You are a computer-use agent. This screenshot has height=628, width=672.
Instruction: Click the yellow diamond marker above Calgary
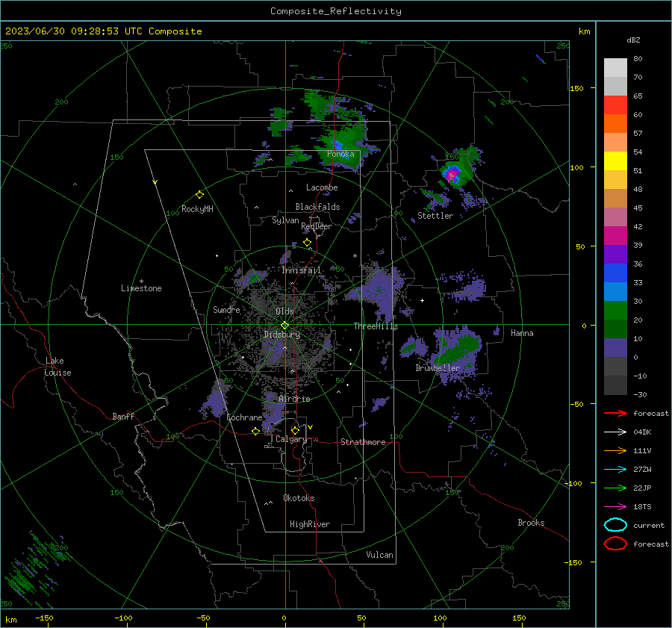[295, 430]
